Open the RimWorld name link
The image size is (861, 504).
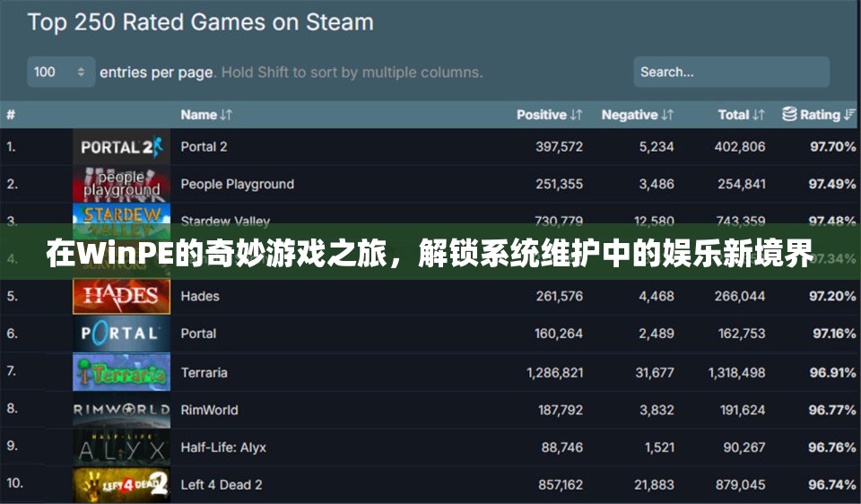click(x=209, y=410)
